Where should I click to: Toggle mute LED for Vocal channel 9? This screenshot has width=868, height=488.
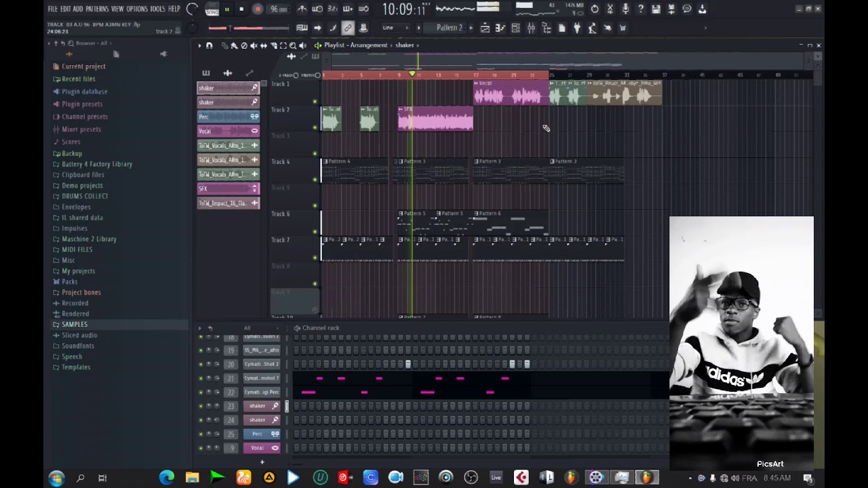coord(201,448)
